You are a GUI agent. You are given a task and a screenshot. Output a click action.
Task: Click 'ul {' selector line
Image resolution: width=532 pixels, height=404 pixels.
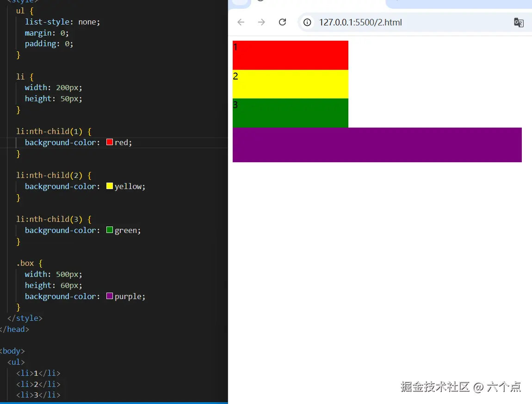25,11
